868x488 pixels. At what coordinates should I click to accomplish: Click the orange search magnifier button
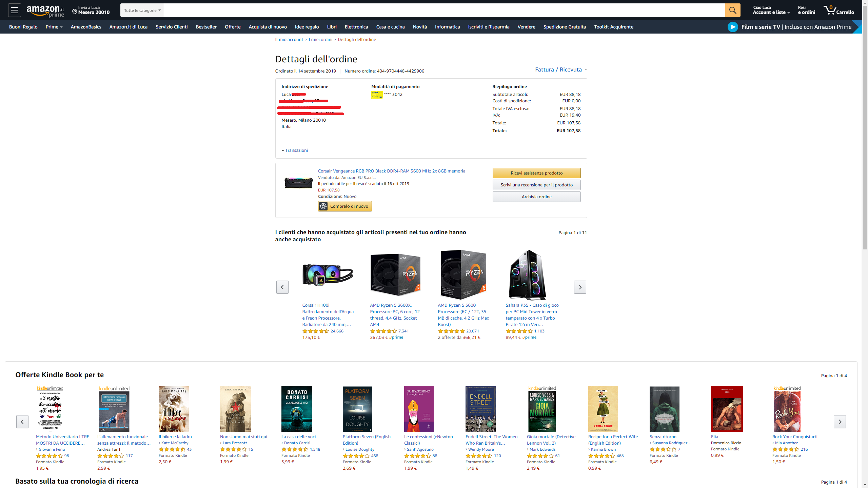click(732, 10)
